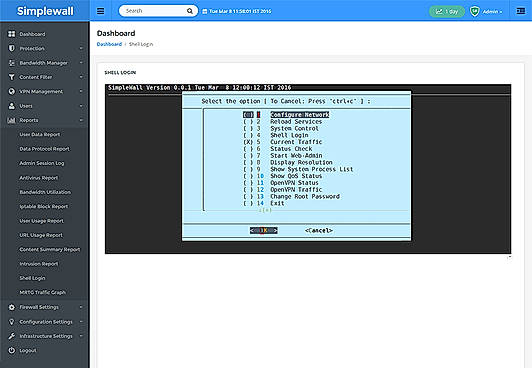
Task: Open Antivirus Report
Action: (x=39, y=178)
